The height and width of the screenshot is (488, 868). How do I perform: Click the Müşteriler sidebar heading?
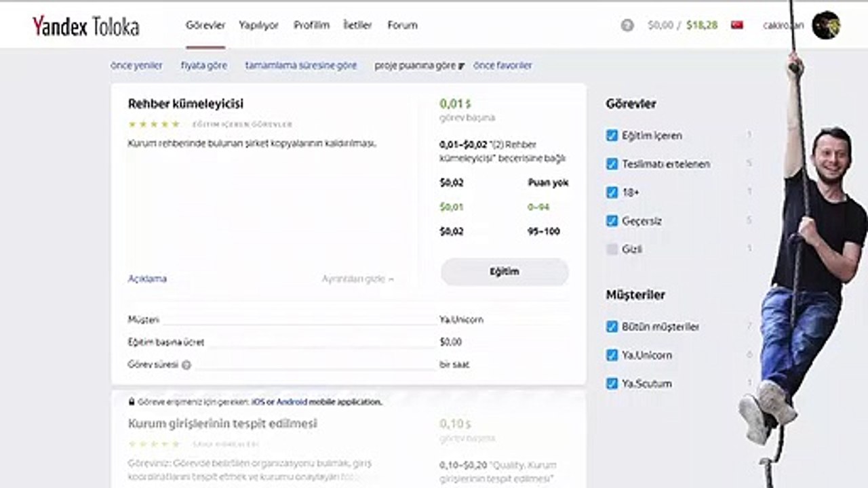tap(635, 295)
